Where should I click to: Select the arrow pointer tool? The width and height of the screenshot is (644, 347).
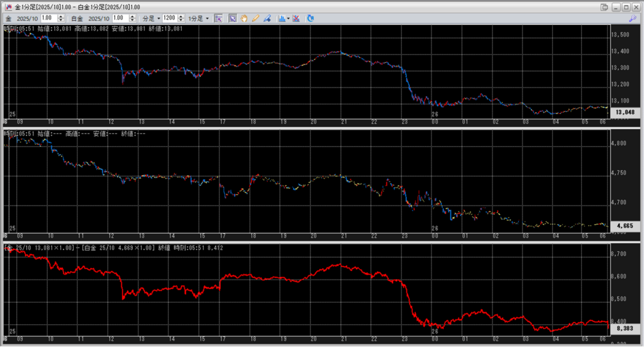[x=233, y=18]
